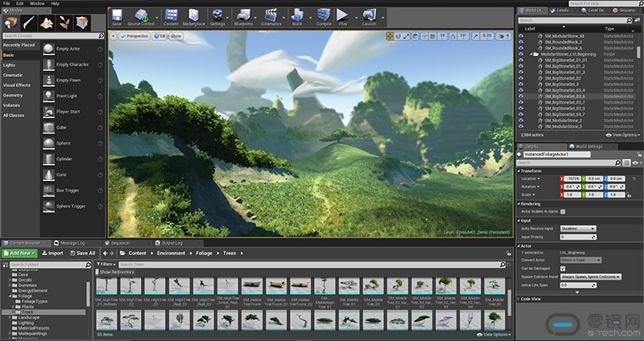Open Cinematics clapperboard icon
Screen dimensions: 644x341
pos(271,17)
